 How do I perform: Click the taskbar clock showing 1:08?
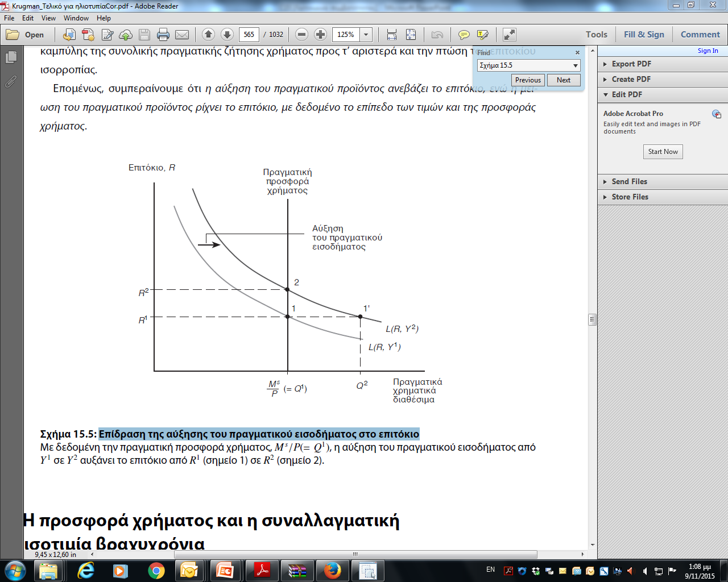click(x=700, y=571)
